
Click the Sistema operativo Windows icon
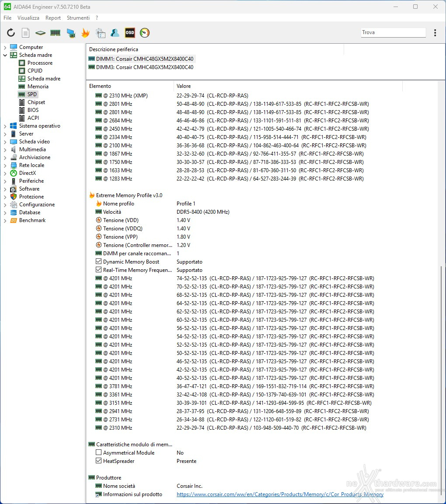pyautogui.click(x=14, y=126)
